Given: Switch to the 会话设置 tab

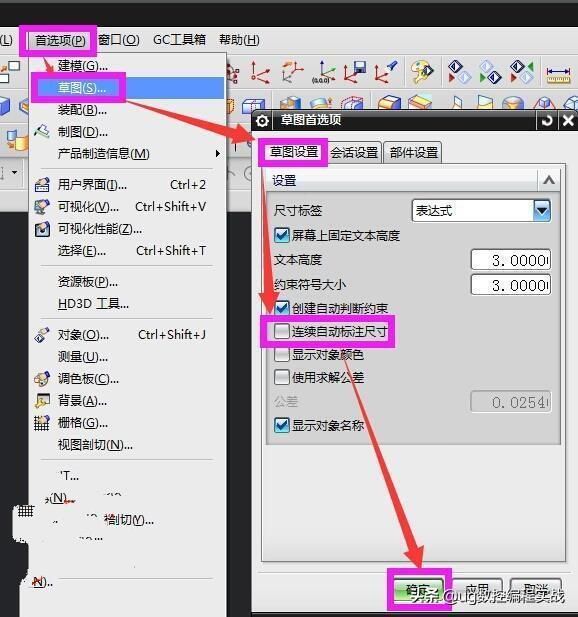Looking at the screenshot, I should click(x=354, y=152).
